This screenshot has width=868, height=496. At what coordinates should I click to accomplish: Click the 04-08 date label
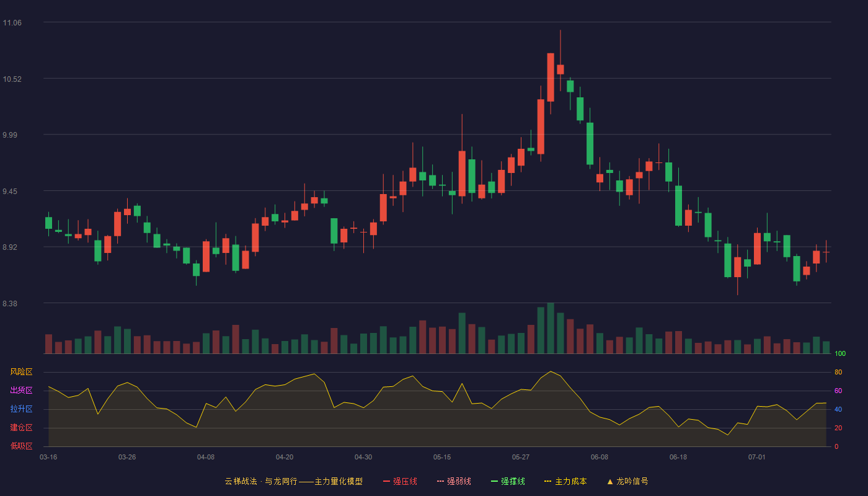click(206, 457)
